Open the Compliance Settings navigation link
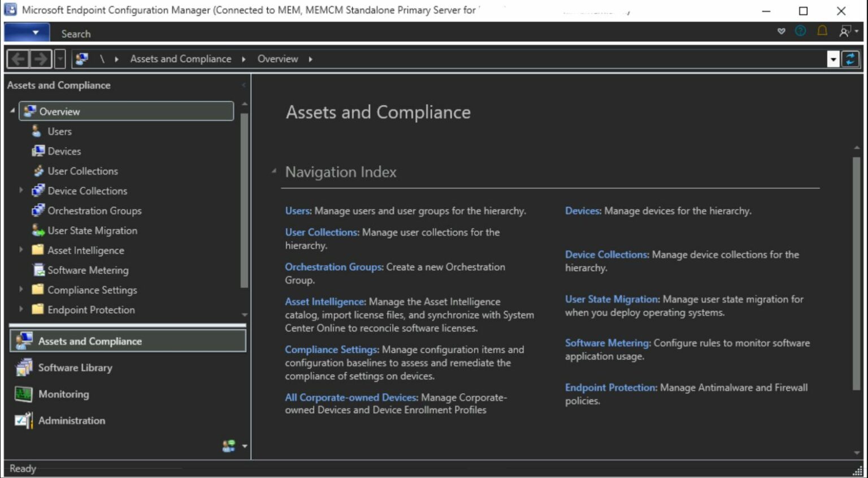This screenshot has height=478, width=868. (x=332, y=350)
